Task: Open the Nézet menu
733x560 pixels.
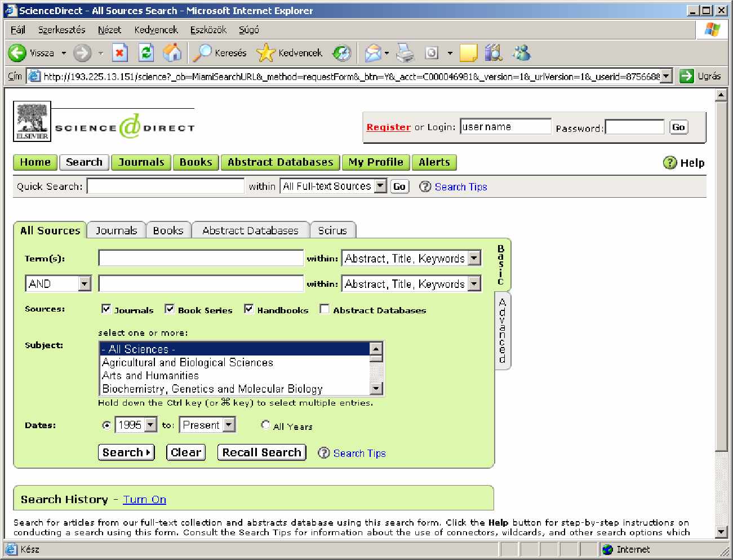Action: click(x=109, y=30)
